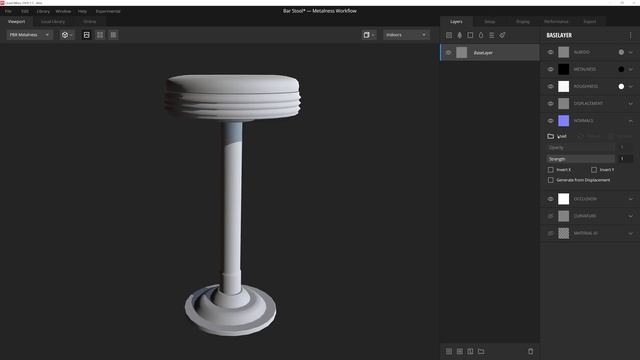Switch to the Online tab

pyautogui.click(x=89, y=22)
